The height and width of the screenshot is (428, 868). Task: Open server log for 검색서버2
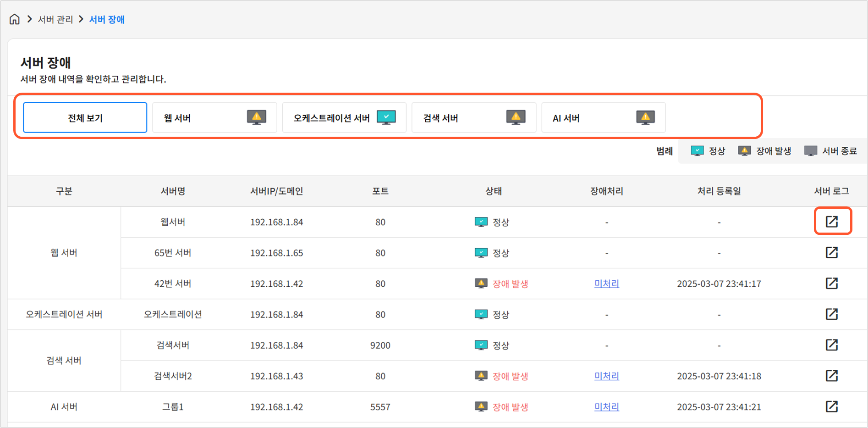(x=831, y=376)
